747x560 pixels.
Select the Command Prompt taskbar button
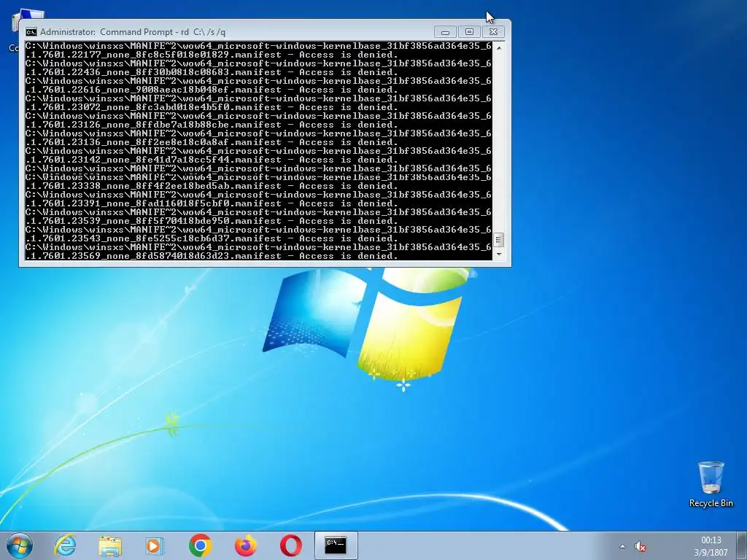336,545
